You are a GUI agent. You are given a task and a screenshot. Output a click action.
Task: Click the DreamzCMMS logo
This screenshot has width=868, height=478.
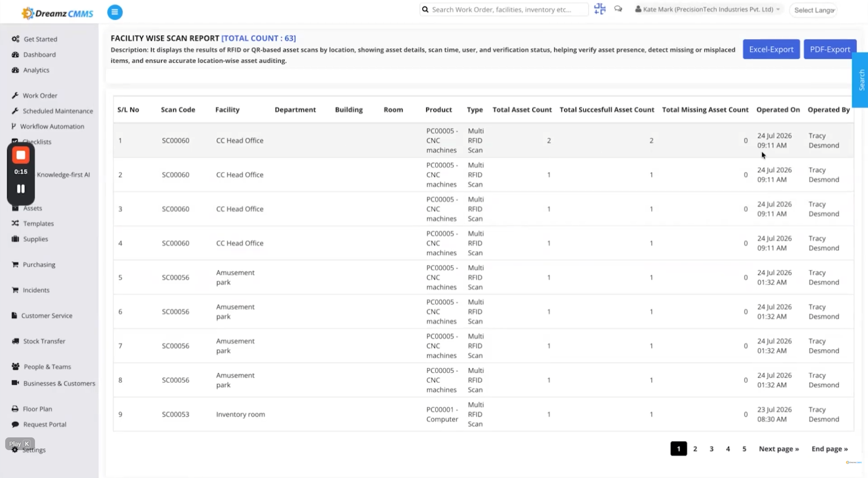point(57,13)
